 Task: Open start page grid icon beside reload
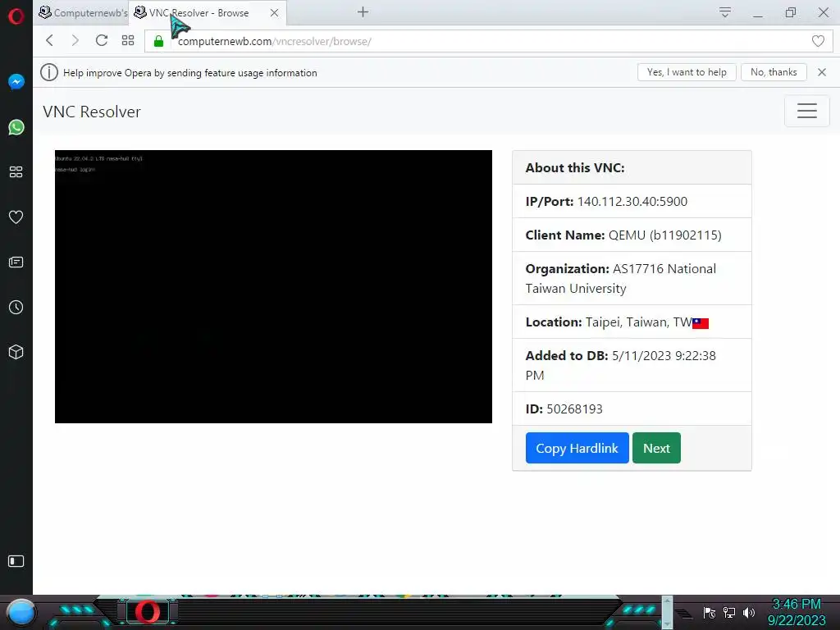[127, 41]
